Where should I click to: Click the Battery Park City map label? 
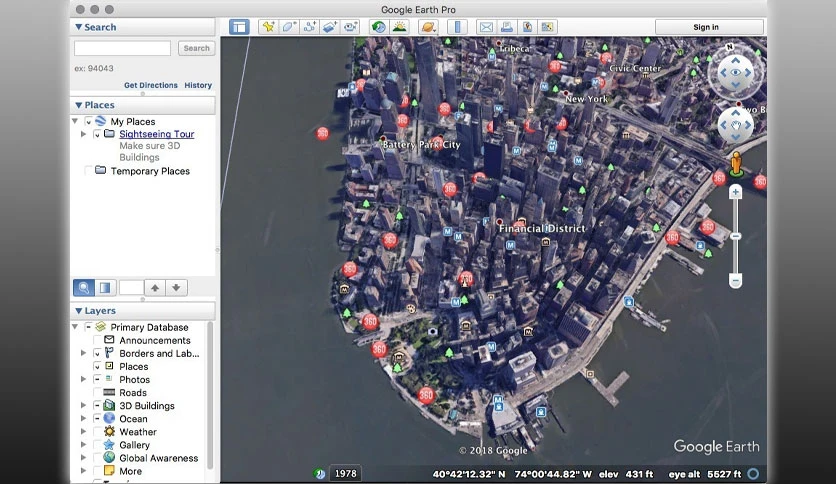coord(421,144)
